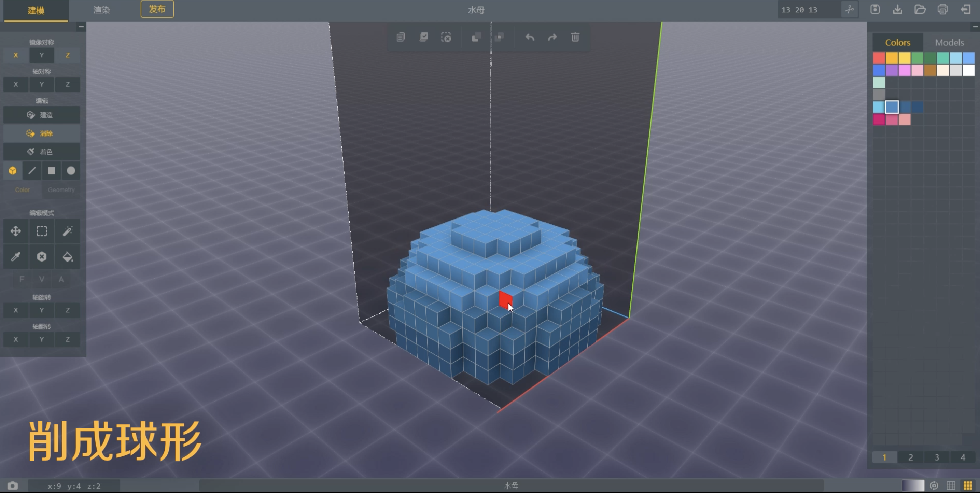Select the square shape tool

tap(51, 171)
